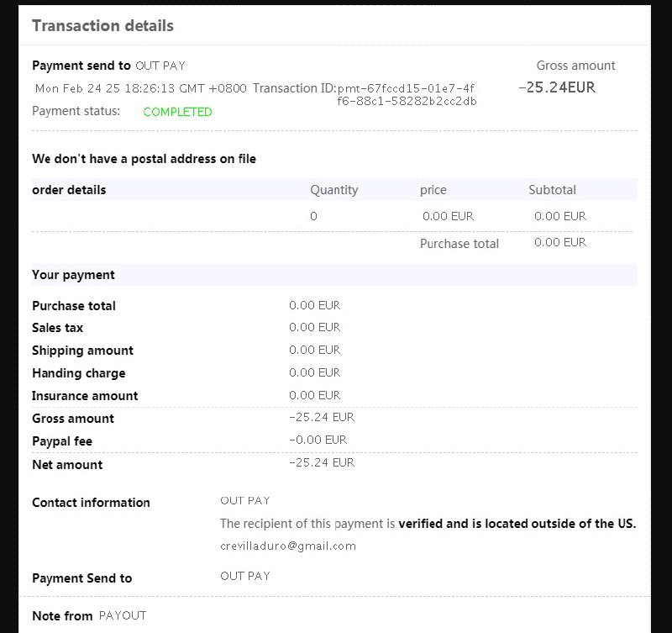Image resolution: width=672 pixels, height=633 pixels.
Task: Click the PAYOUT note text
Action: point(123,616)
